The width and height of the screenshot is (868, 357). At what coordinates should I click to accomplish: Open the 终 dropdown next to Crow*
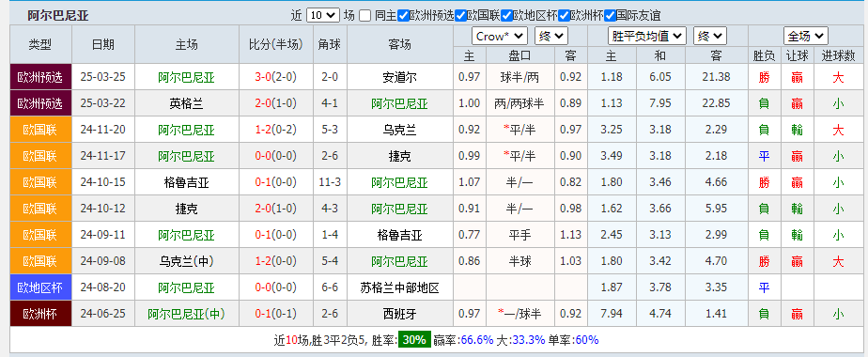[x=551, y=37]
